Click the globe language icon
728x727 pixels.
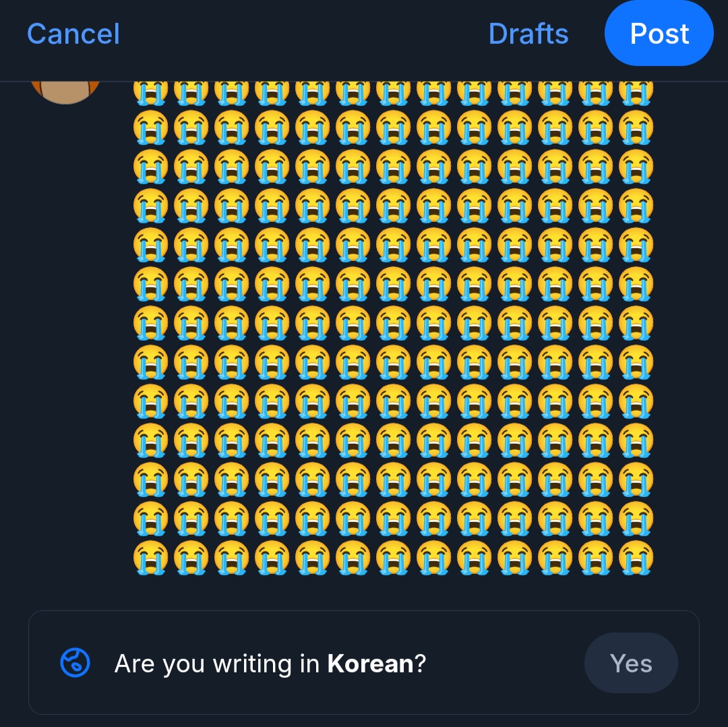(75, 663)
